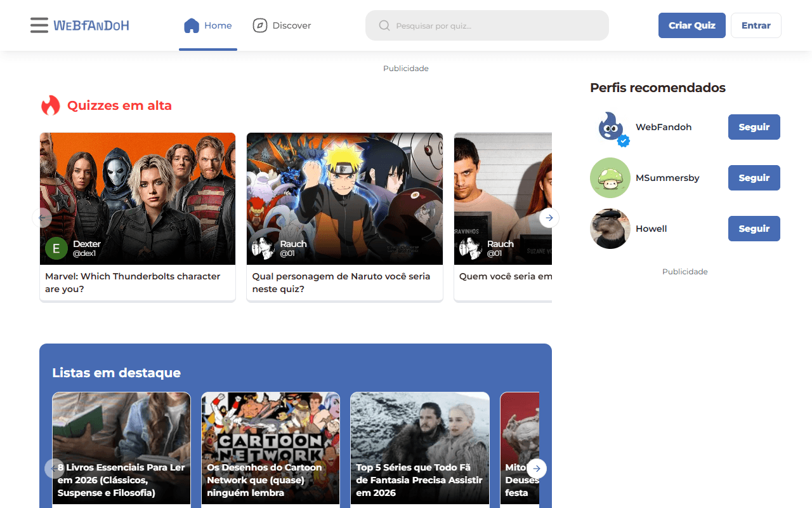The height and width of the screenshot is (508, 812).
Task: Follow the WebFandoh profile
Action: point(754,127)
